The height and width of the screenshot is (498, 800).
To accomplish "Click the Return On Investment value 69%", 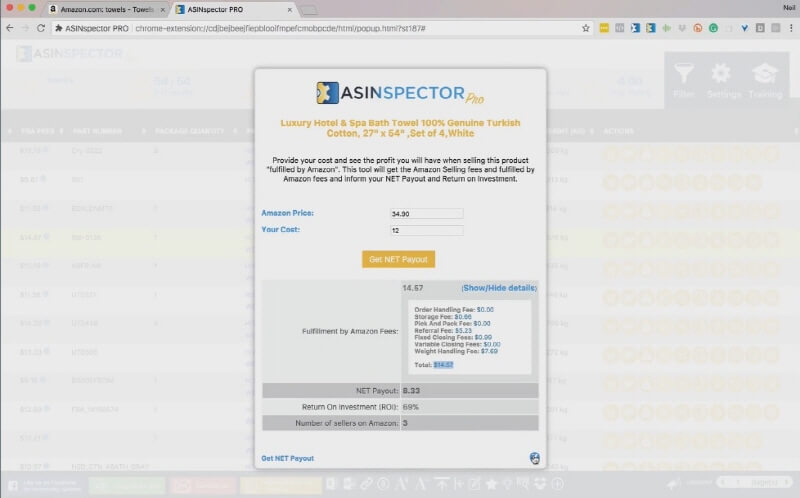I will point(410,407).
